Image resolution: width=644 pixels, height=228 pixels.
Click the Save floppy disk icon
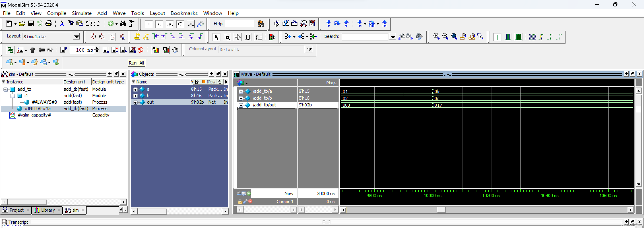click(x=31, y=24)
